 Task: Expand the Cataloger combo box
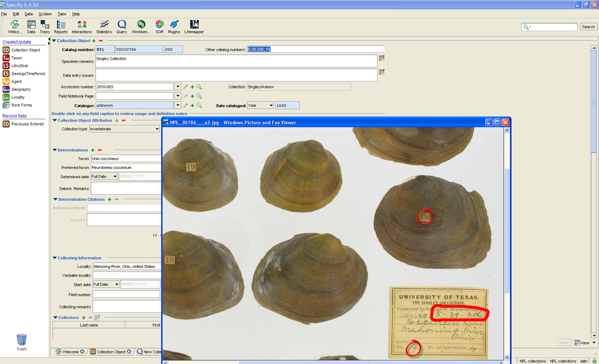click(177, 106)
